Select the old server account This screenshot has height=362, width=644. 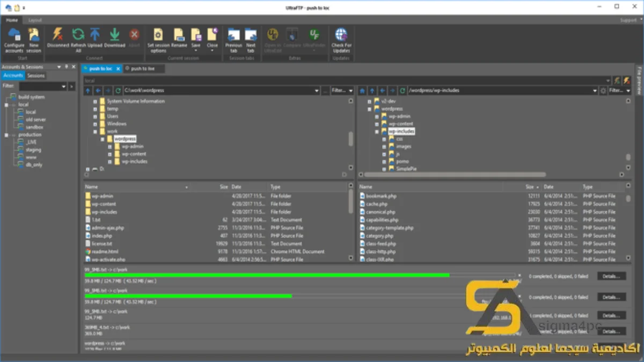(35, 120)
